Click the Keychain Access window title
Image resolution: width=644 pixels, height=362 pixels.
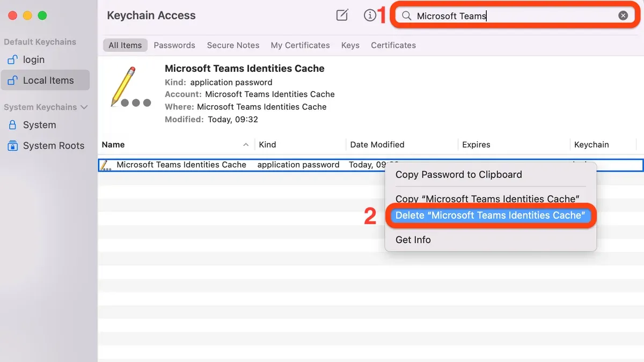pyautogui.click(x=151, y=16)
